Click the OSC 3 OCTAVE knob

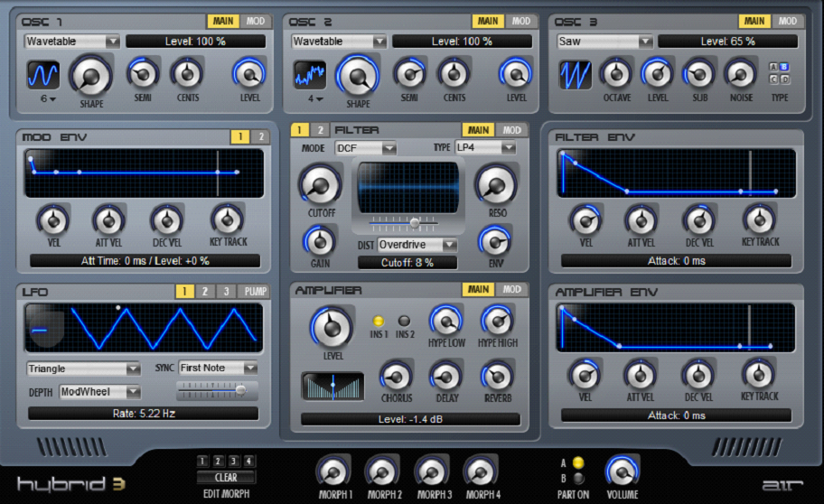(x=616, y=74)
